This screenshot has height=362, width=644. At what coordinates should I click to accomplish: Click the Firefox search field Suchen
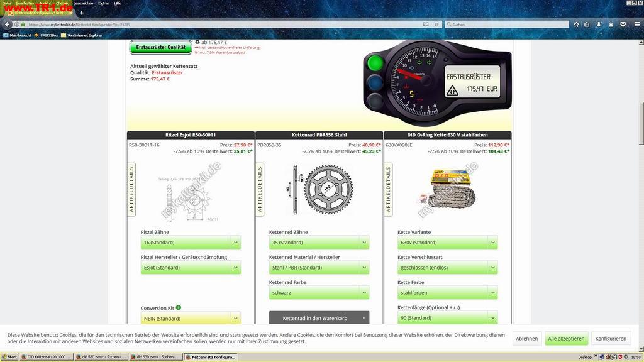[x=508, y=25]
